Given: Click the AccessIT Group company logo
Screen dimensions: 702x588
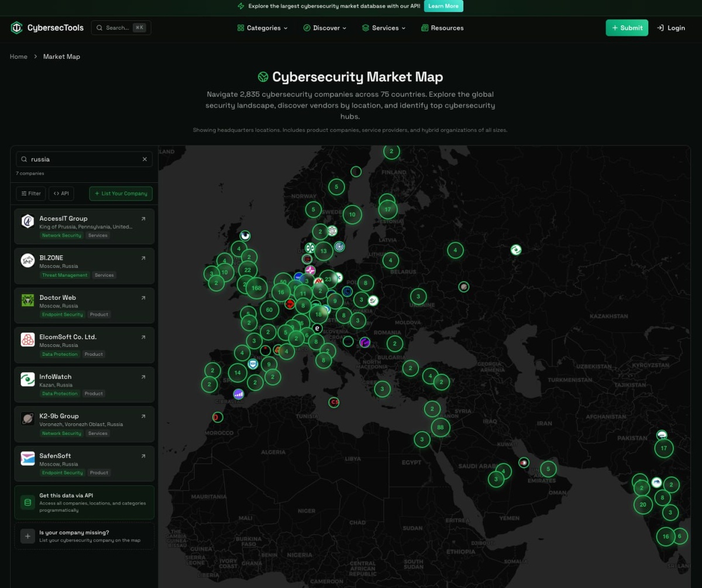Looking at the screenshot, I should (x=27, y=221).
